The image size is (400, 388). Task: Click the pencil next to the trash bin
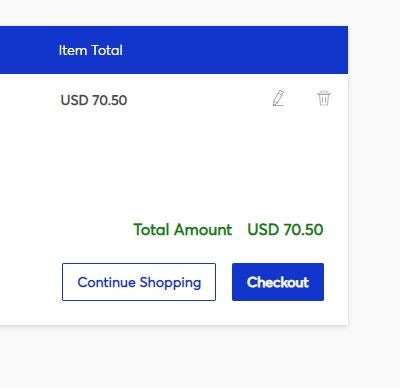point(279,98)
